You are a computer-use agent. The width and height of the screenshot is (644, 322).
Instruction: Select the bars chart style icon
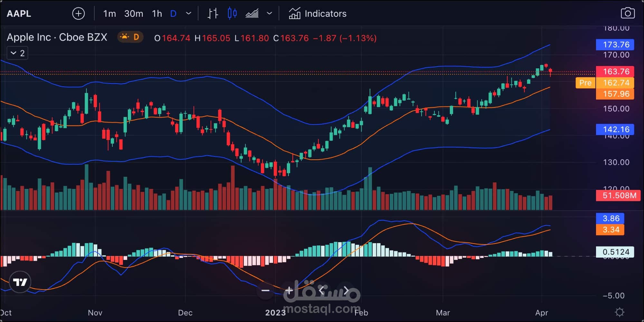pyautogui.click(x=213, y=14)
